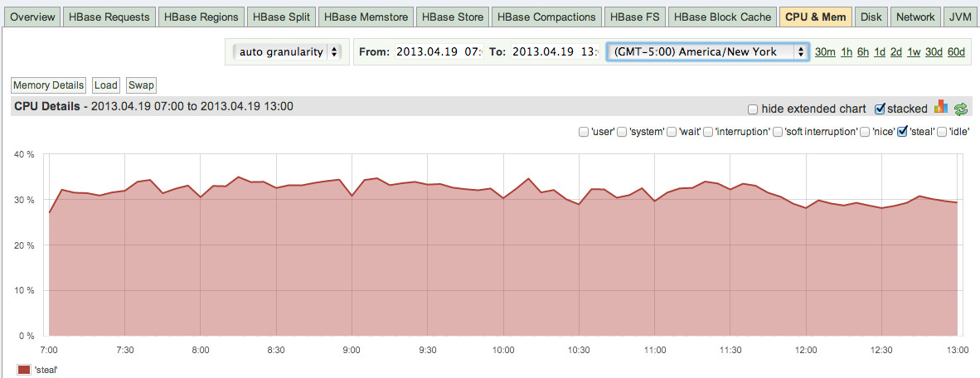Click the 9:00 x-axis time label
980x378 pixels.
click(x=352, y=350)
